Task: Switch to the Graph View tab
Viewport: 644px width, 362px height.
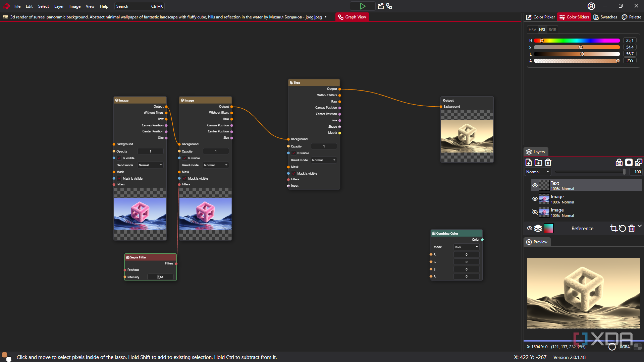Action: (352, 17)
